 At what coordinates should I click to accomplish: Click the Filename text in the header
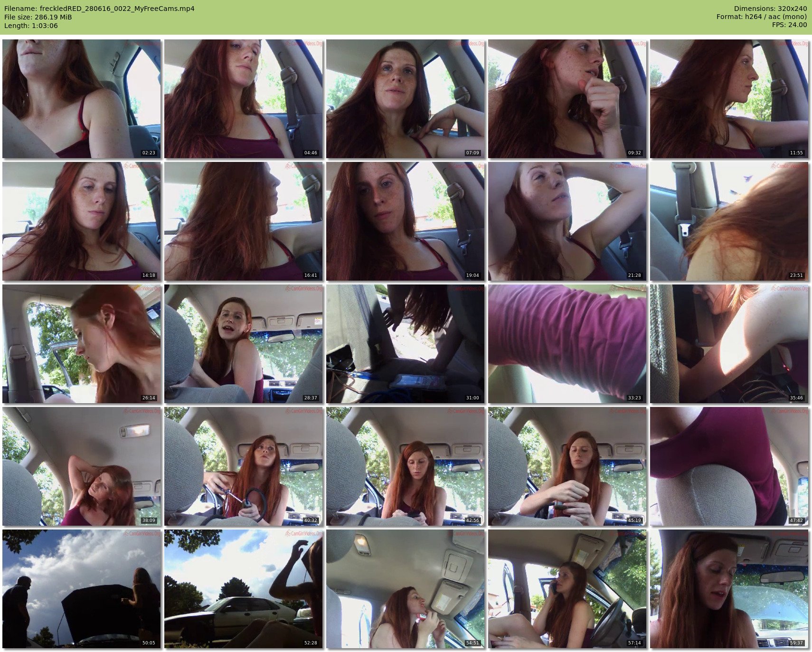99,9
